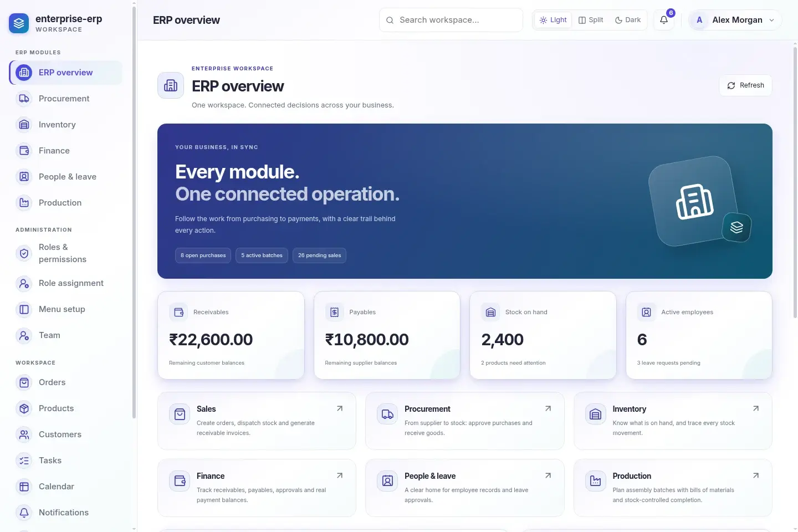
Task: Click the Products box icon in sidebar
Action: tap(24, 408)
